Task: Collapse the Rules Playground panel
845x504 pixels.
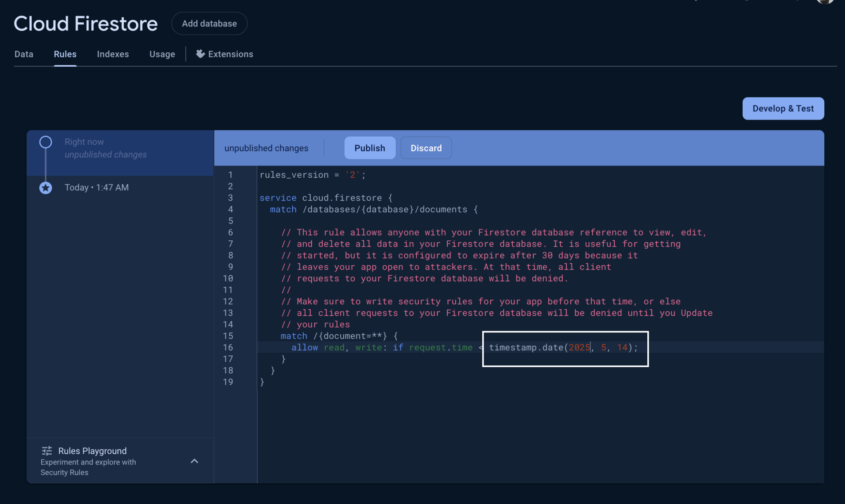Action: pos(194,461)
